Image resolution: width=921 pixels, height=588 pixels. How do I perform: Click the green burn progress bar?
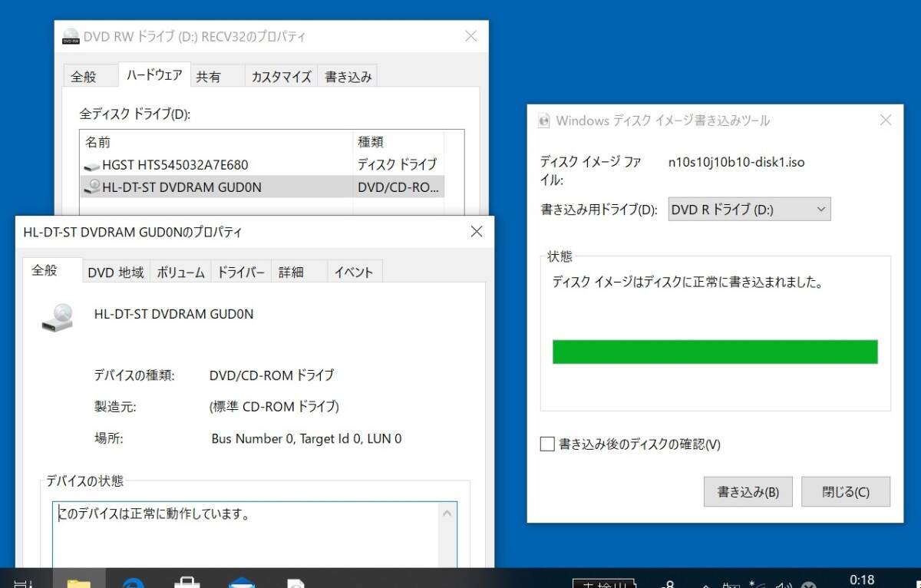pos(715,352)
